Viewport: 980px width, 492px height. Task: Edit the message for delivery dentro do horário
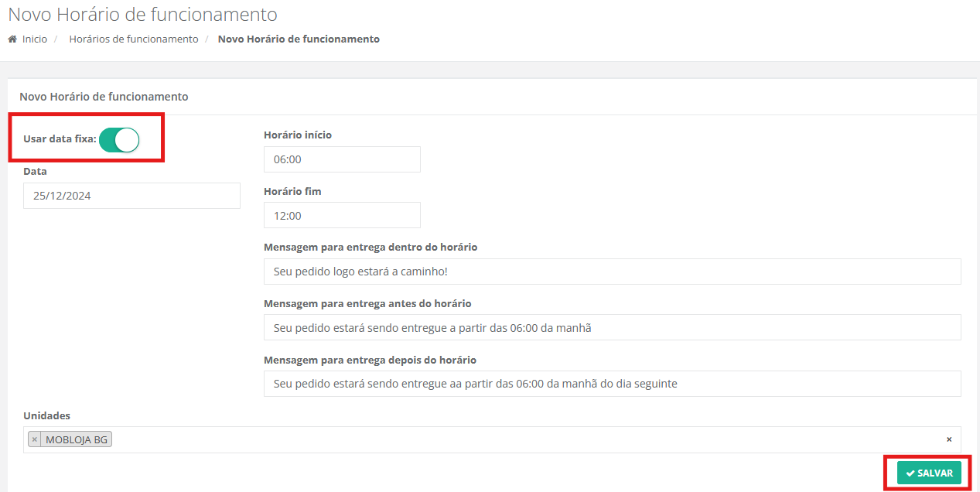611,272
